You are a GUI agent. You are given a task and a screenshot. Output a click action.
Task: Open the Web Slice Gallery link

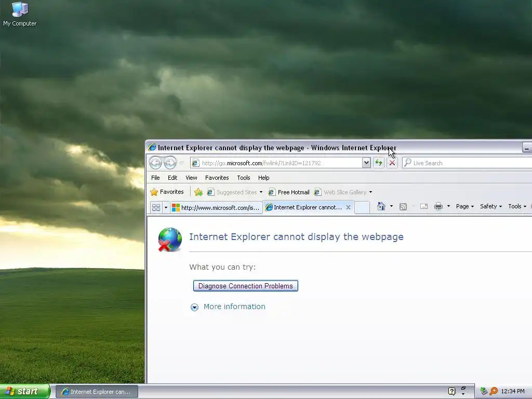(x=341, y=192)
